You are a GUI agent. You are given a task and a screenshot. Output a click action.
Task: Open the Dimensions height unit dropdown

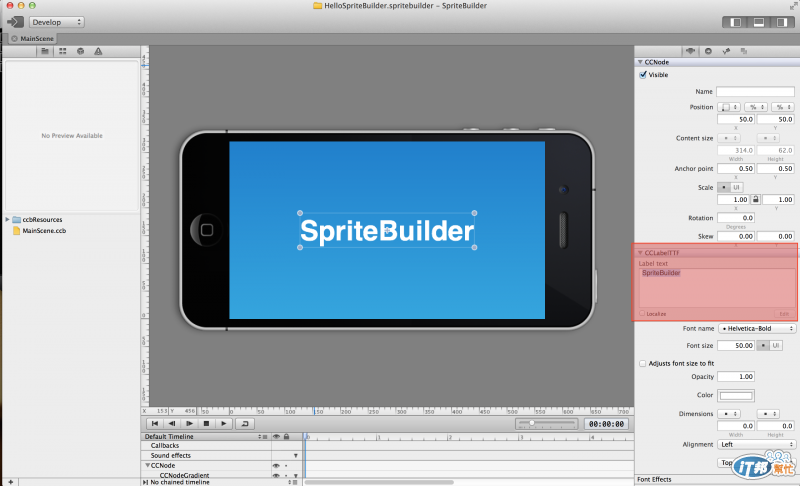click(768, 414)
